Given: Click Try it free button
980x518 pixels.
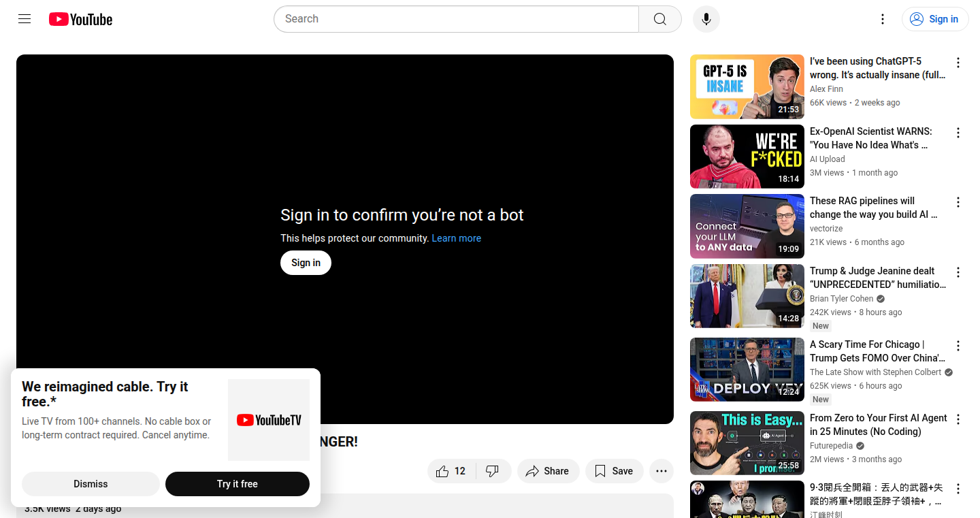Looking at the screenshot, I should tap(238, 484).
